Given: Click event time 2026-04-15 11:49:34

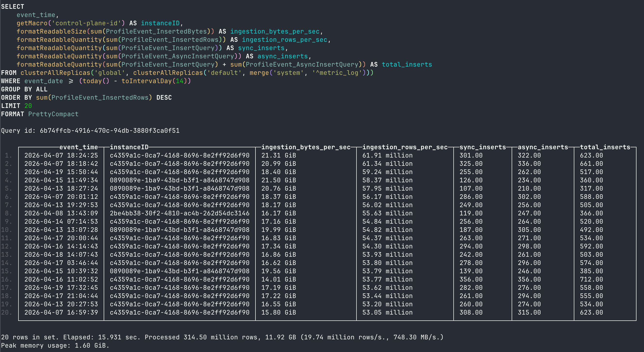Looking at the screenshot, I should point(61,180).
